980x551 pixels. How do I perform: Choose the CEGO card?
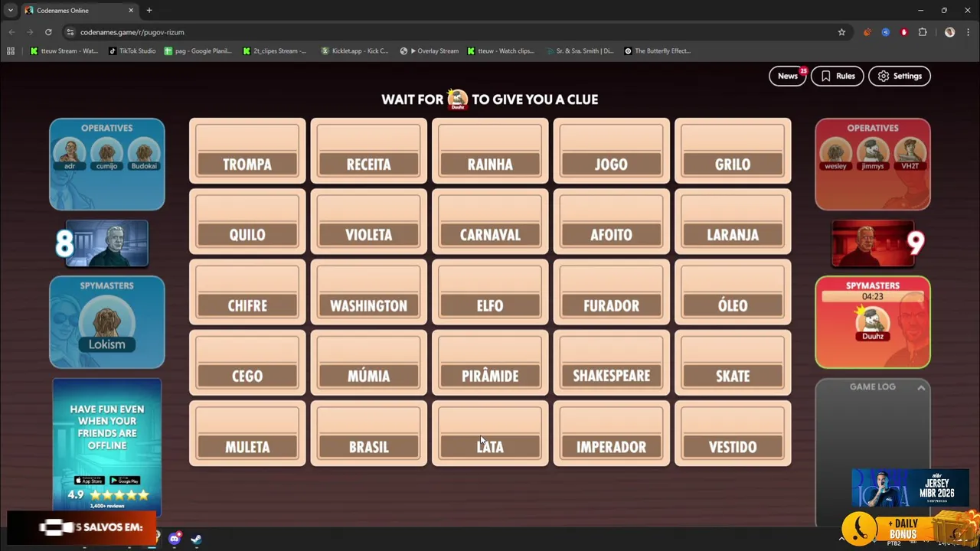[x=247, y=362]
